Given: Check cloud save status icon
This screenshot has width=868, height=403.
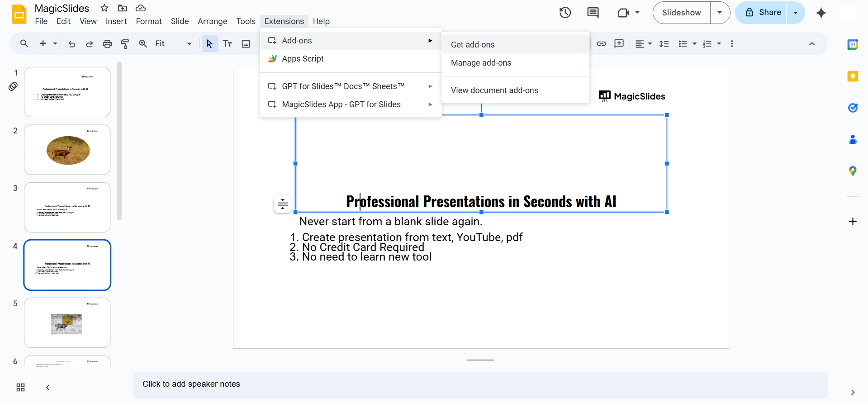Looking at the screenshot, I should coord(141,8).
